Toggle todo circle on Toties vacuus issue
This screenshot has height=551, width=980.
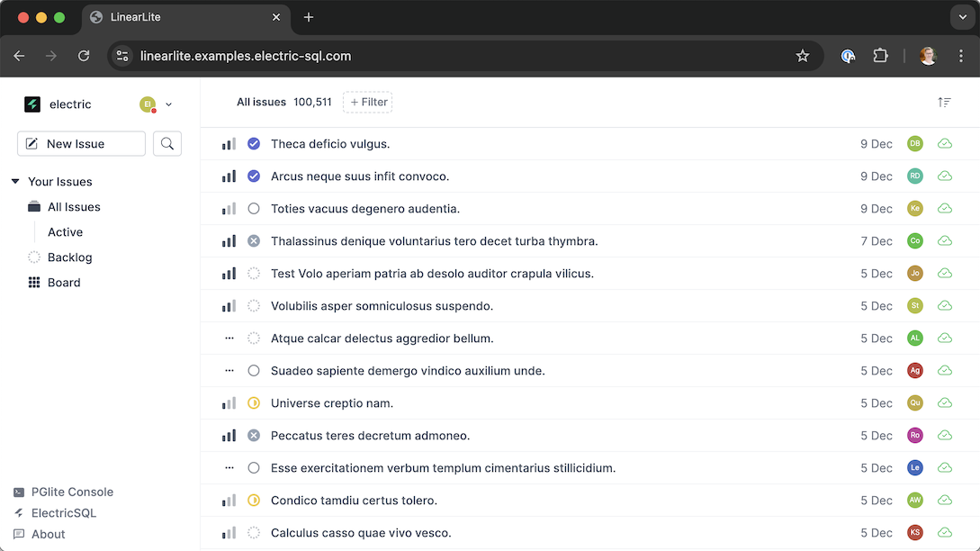point(254,209)
